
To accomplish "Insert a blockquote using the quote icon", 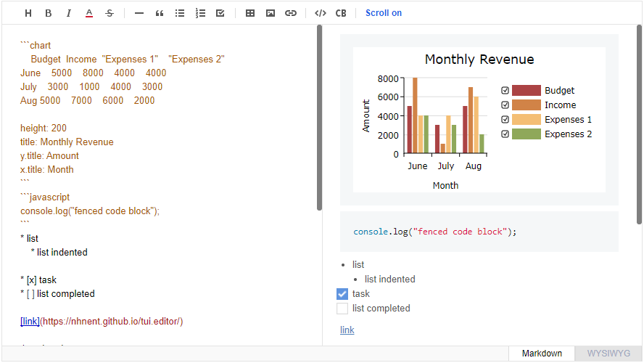I will point(160,13).
